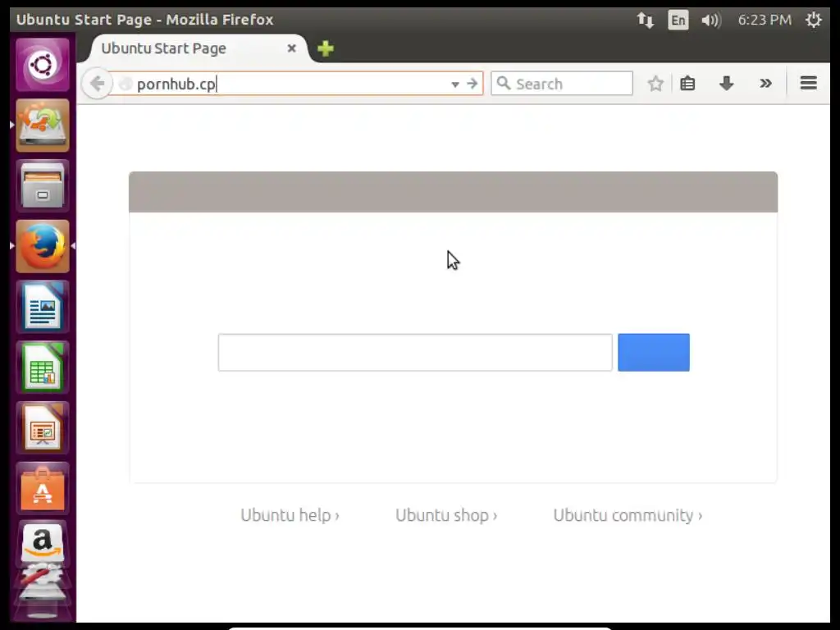The width and height of the screenshot is (840, 630).
Task: Open LibreOffice Calc spreadsheet app
Action: (43, 367)
